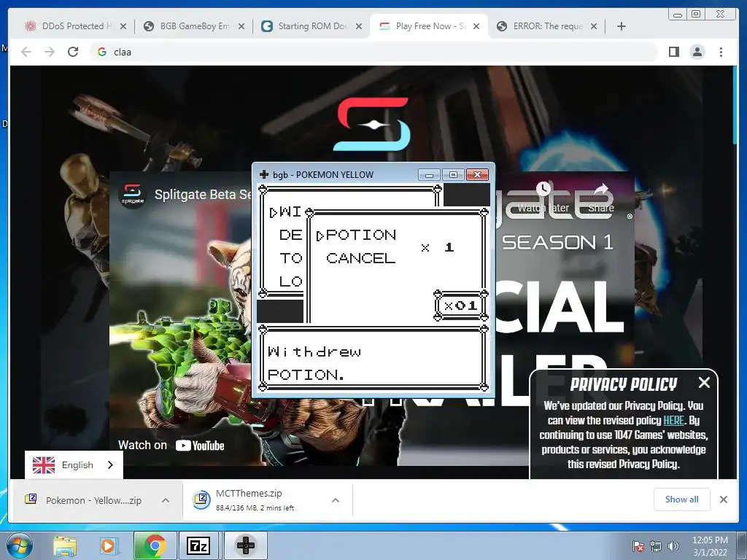Minimize the bgb POKEMON YELLOW window
This screenshot has width=747, height=560.
click(429, 175)
